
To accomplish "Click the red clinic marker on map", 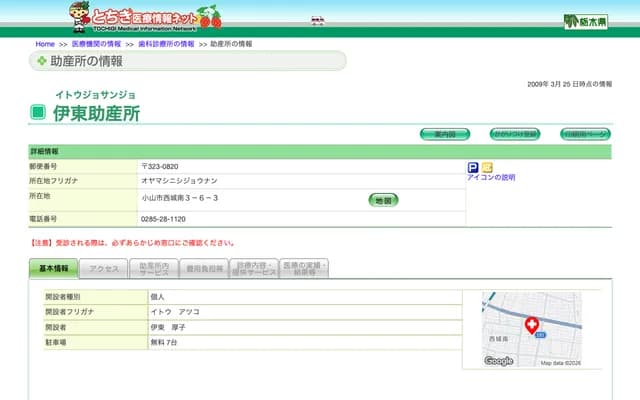I will pyautogui.click(x=532, y=325).
